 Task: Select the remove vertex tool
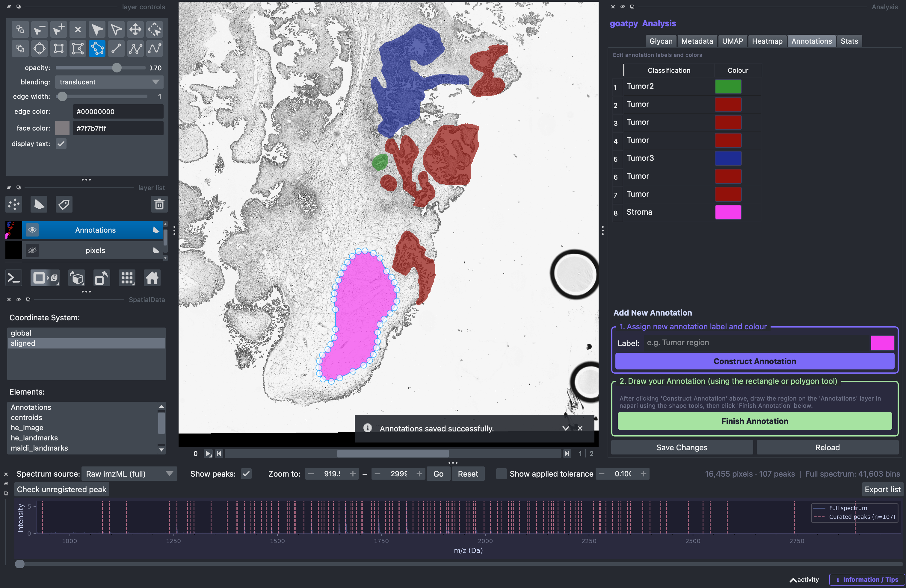[40, 29]
